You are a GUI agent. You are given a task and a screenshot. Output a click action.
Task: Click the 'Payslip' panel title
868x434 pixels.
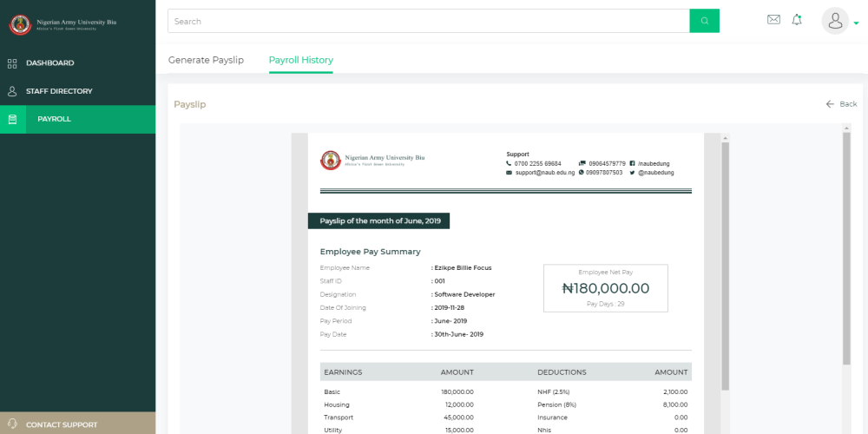[190, 104]
